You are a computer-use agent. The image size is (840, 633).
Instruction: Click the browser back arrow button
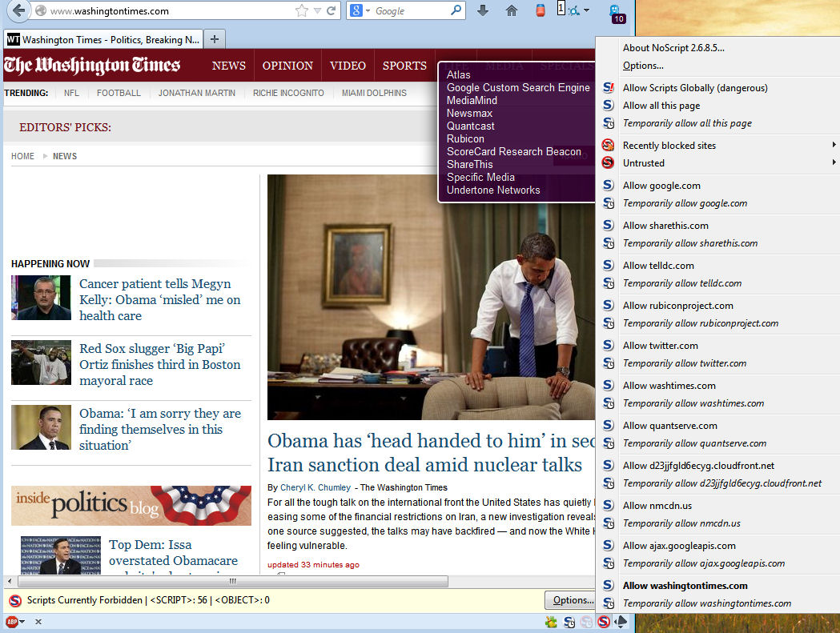[18, 11]
